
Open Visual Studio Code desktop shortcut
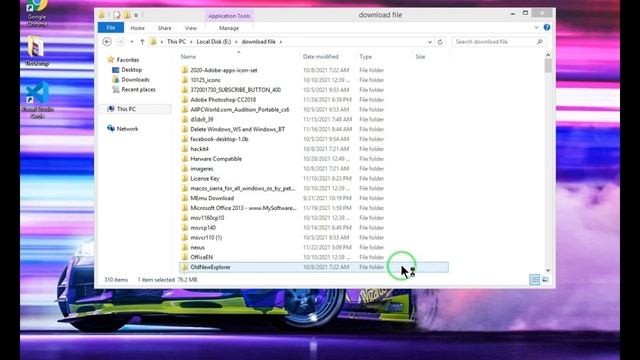pos(38,100)
